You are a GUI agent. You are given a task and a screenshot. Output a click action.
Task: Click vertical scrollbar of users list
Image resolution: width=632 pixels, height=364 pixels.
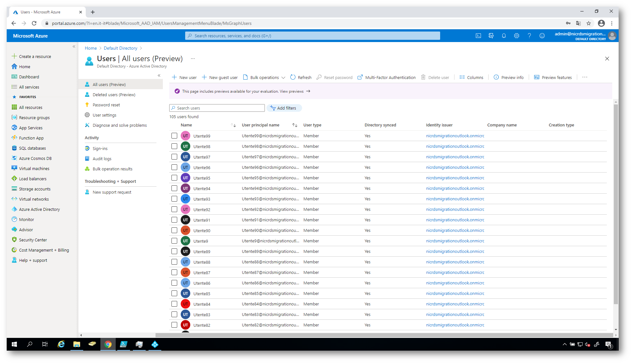click(x=616, y=204)
